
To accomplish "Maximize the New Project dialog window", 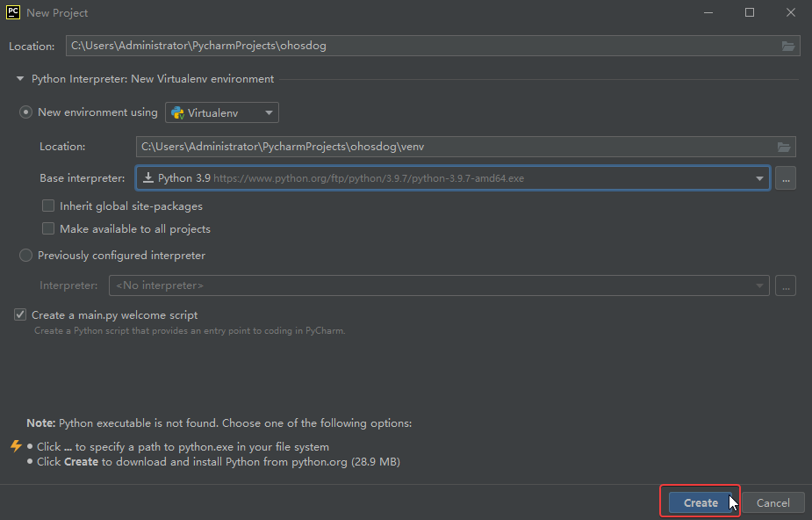I will tap(750, 12).
